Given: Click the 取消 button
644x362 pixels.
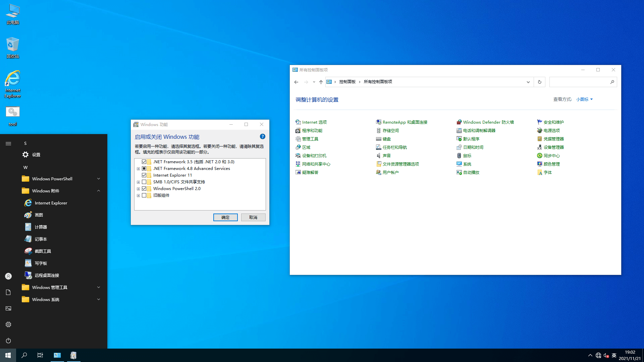Looking at the screenshot, I should (253, 218).
